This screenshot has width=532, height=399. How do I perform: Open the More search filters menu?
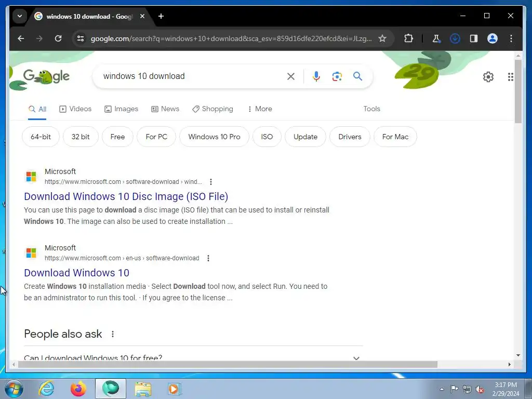coord(260,109)
